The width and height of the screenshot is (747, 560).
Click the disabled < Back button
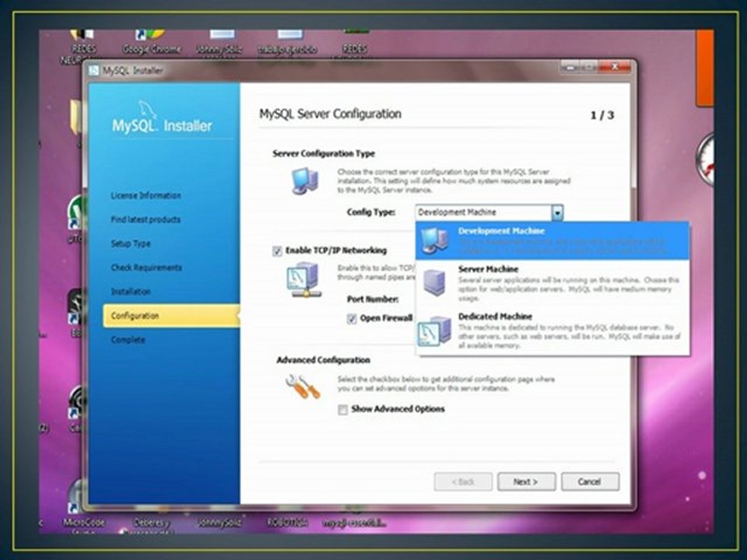(462, 481)
